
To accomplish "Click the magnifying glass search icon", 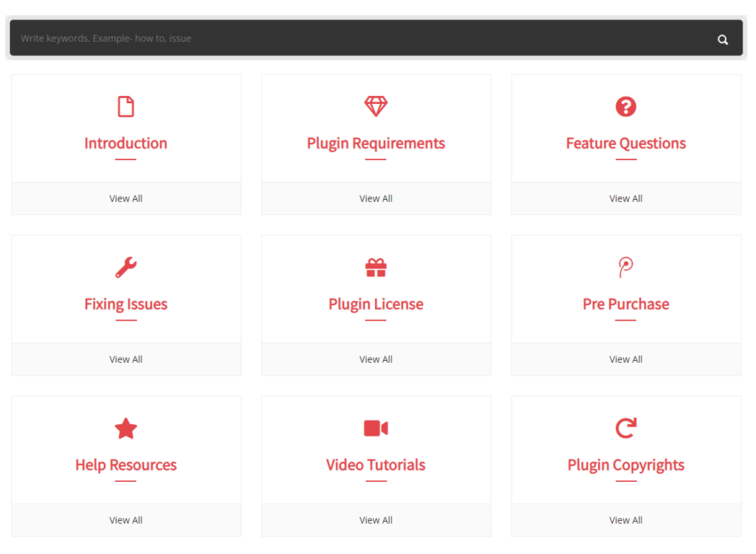I will point(723,38).
